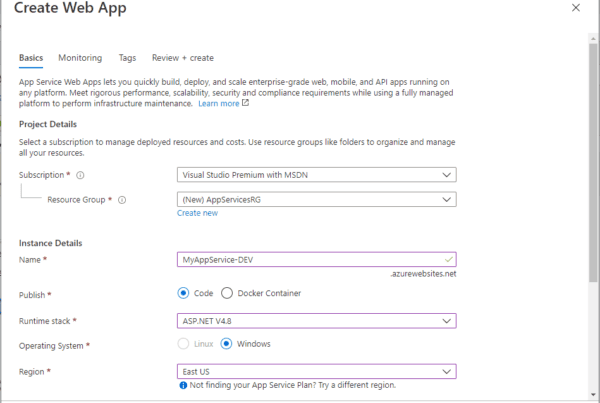This screenshot has width=600, height=403.
Task: Click the Name field label
Action: coord(30,260)
